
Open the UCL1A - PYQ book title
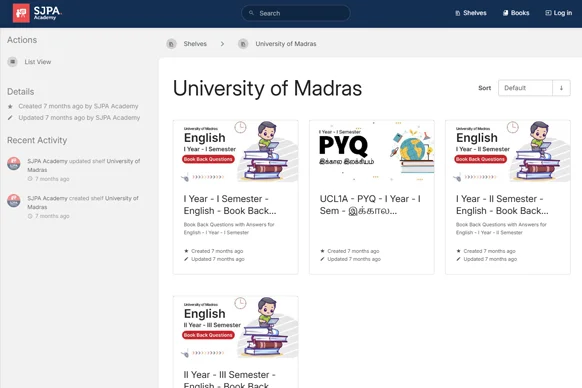pyautogui.click(x=370, y=205)
